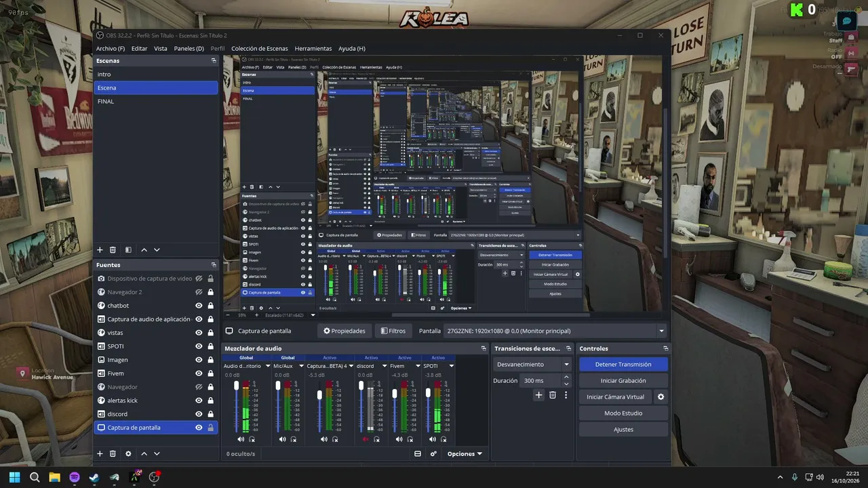This screenshot has width=868, height=488.
Task: Open source properties gear in Fuentes toolbar
Action: pos(128,453)
